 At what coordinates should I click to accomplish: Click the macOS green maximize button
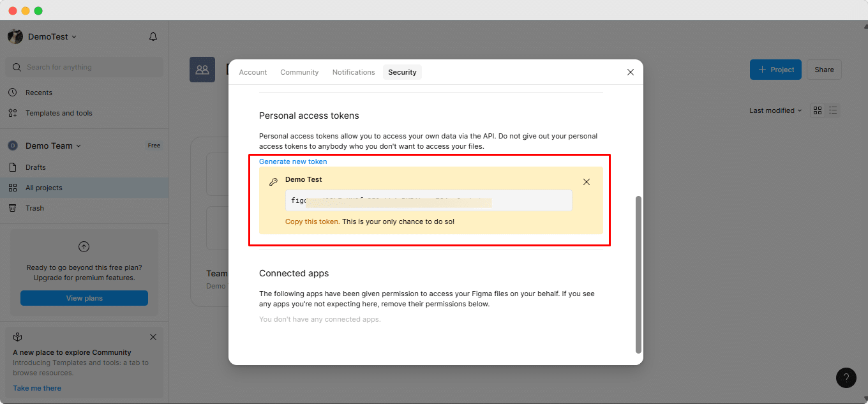[38, 11]
